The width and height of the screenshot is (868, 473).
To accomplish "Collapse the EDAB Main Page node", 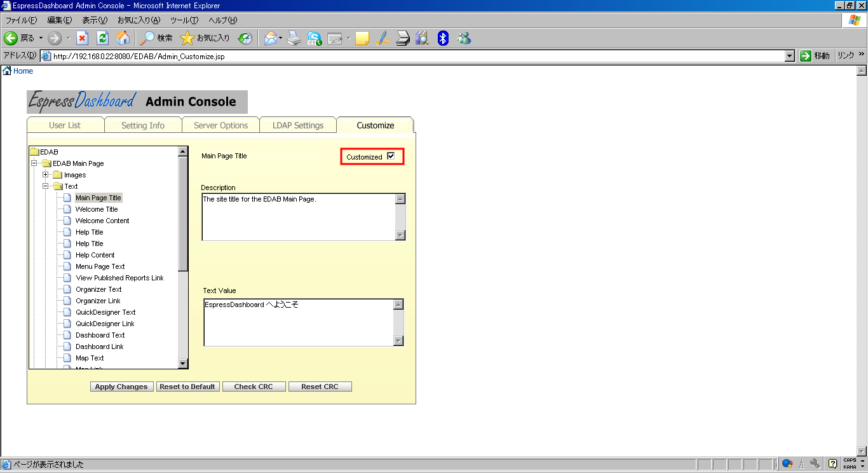I will [x=34, y=163].
